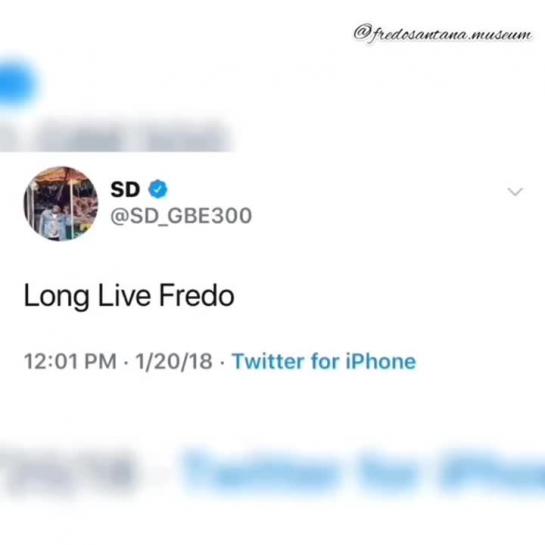Image resolution: width=545 pixels, height=545 pixels.
Task: Open the @SD_GBE300 handle
Action: (x=181, y=215)
